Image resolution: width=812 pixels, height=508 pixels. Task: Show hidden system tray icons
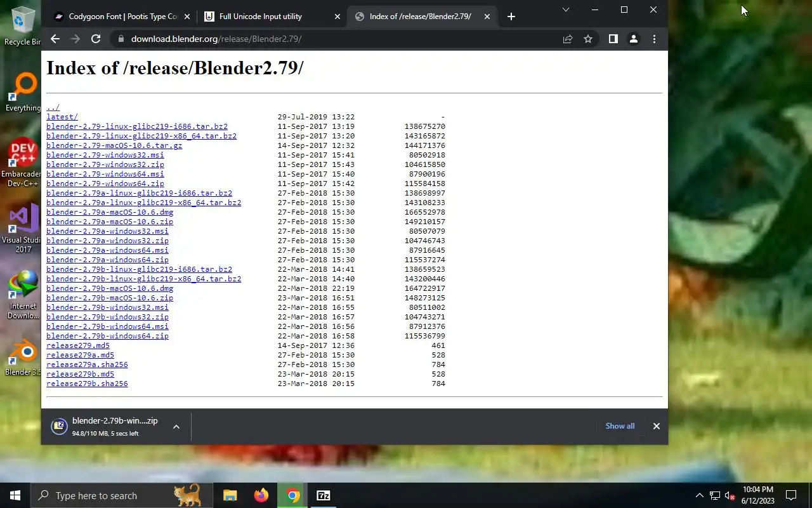(700, 495)
